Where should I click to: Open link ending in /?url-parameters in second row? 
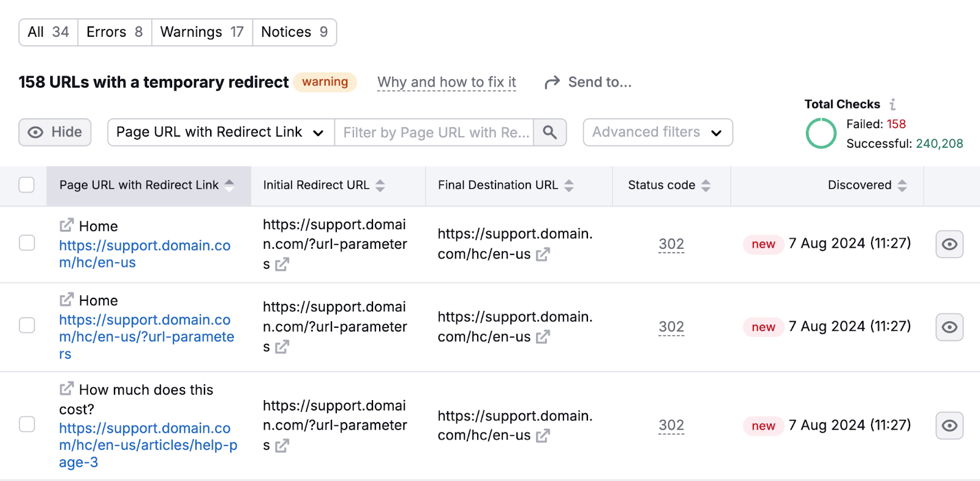(x=146, y=336)
